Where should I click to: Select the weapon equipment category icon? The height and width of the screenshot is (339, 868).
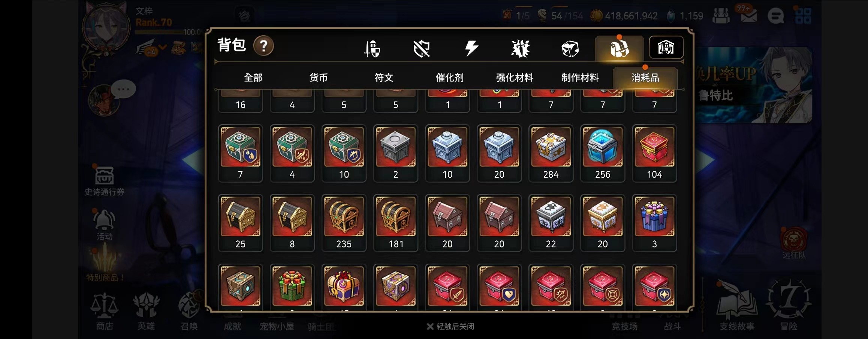(372, 49)
